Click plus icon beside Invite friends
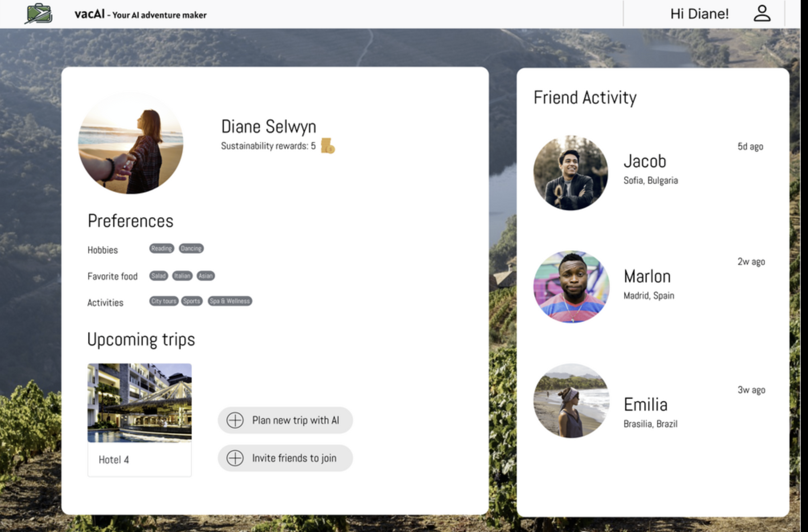 pyautogui.click(x=235, y=458)
